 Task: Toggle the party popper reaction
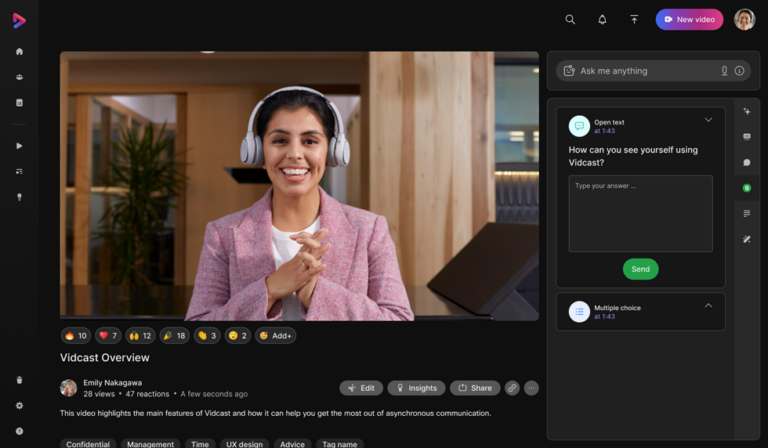pyautogui.click(x=174, y=336)
